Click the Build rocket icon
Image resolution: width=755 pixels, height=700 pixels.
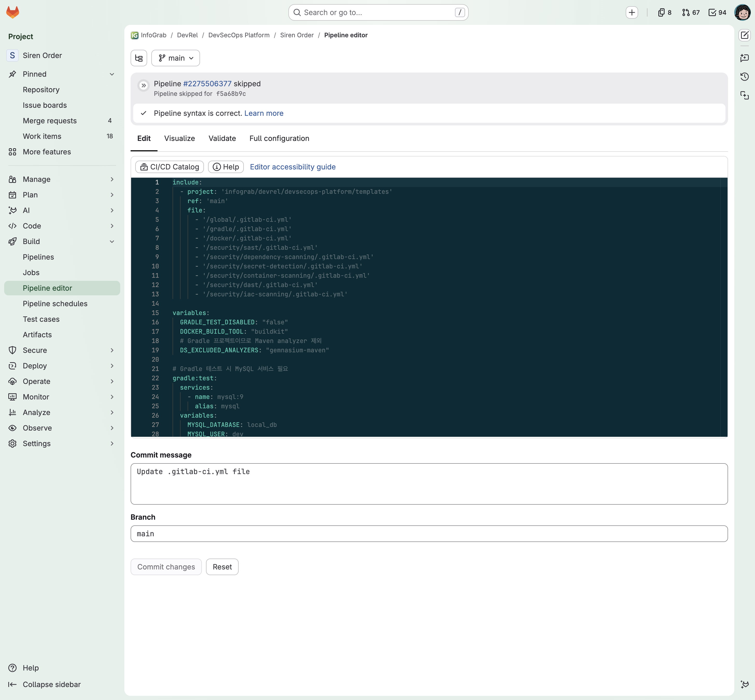click(x=12, y=242)
